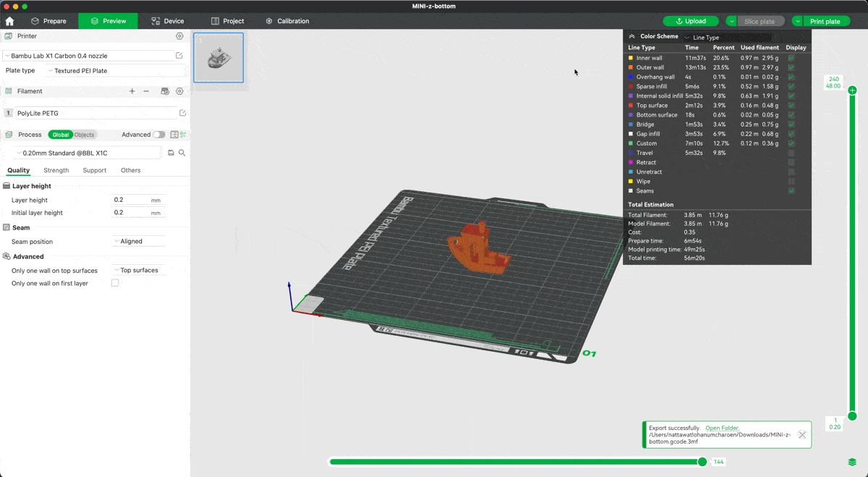This screenshot has width=868, height=477.
Task: Switch to the Prepare tab
Action: [x=48, y=21]
